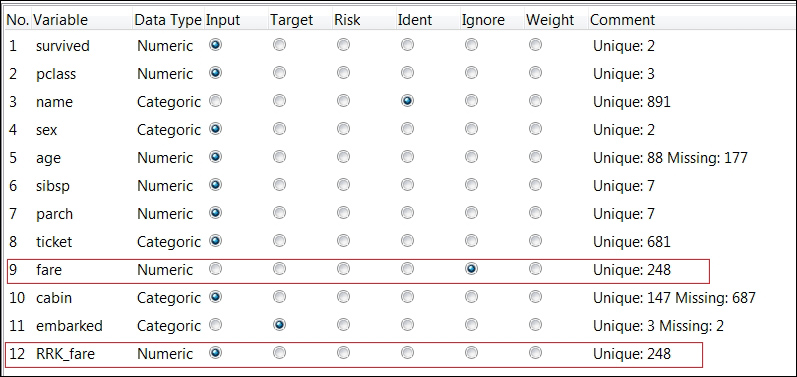The image size is (797, 377).
Task: Mark ticket variable as Ident
Action: coord(407,241)
